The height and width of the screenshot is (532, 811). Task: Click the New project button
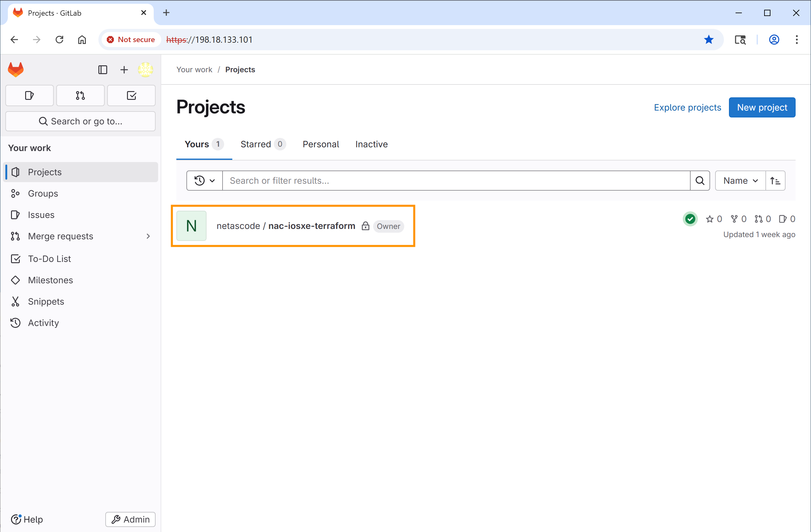click(x=762, y=107)
